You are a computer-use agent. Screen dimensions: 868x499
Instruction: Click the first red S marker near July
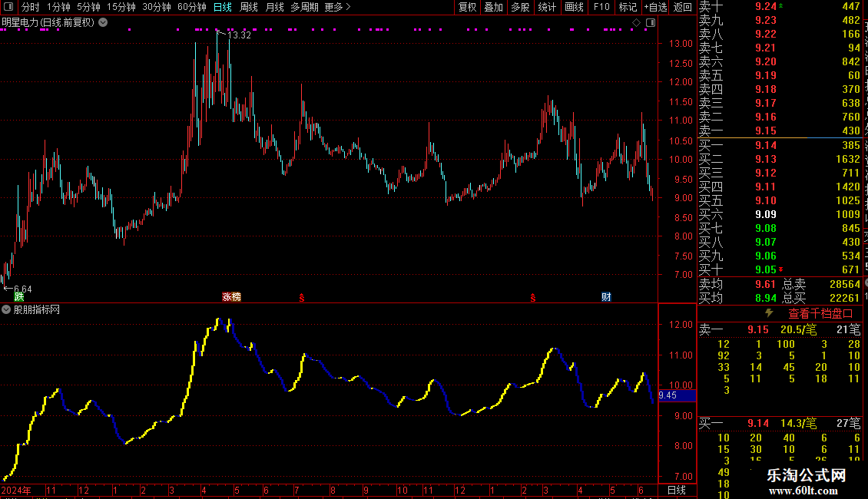[302, 298]
